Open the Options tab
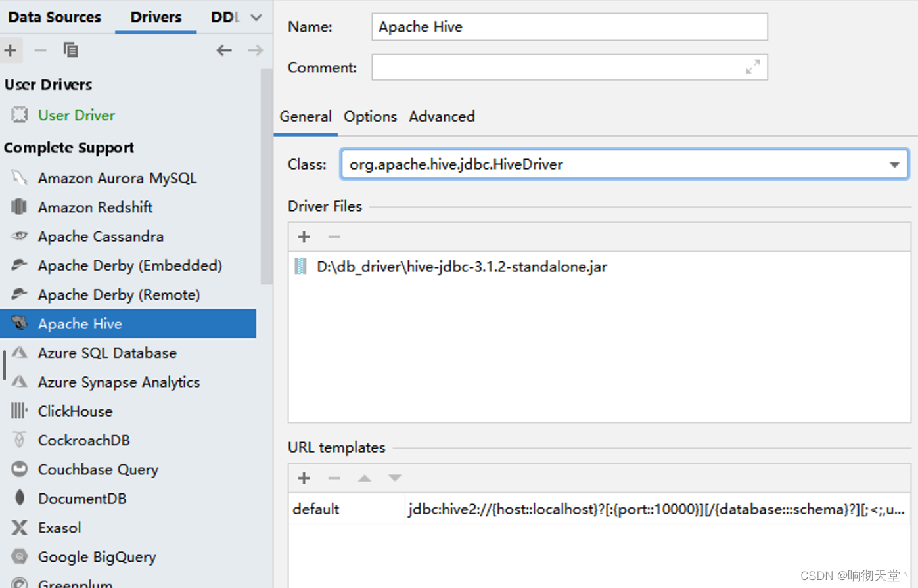The width and height of the screenshot is (918, 588). tap(370, 116)
